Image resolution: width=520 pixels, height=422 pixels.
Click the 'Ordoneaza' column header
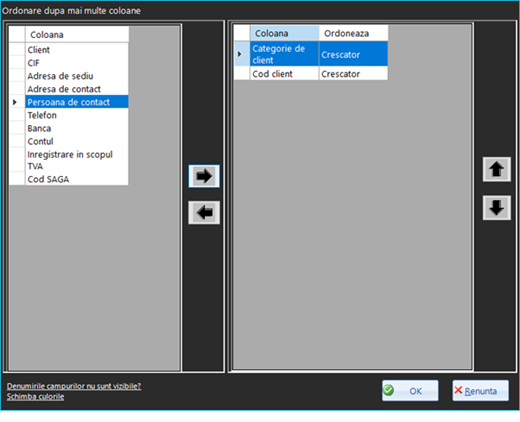pos(353,33)
